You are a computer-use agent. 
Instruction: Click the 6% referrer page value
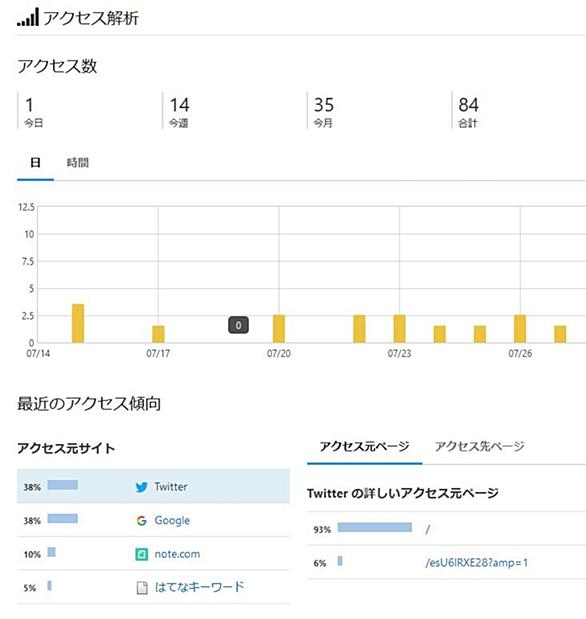point(320,563)
